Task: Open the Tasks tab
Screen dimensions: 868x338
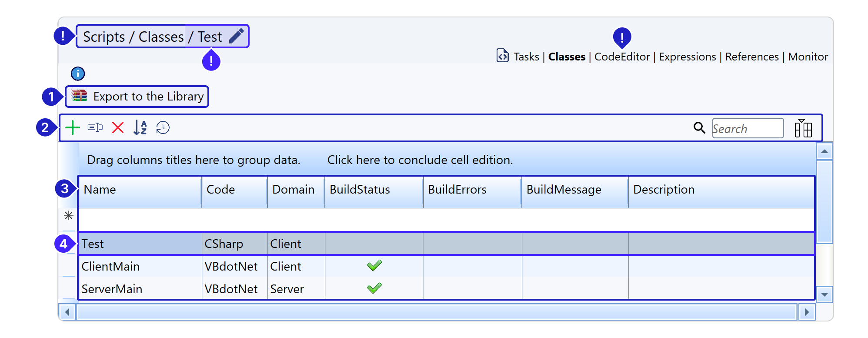Action: tap(526, 57)
